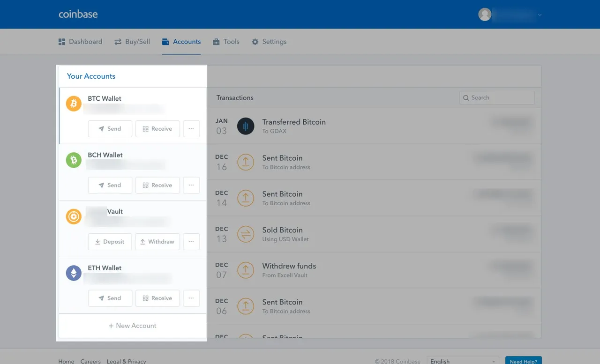Open the Tools tab
This screenshot has width=600, height=364.
coord(226,42)
